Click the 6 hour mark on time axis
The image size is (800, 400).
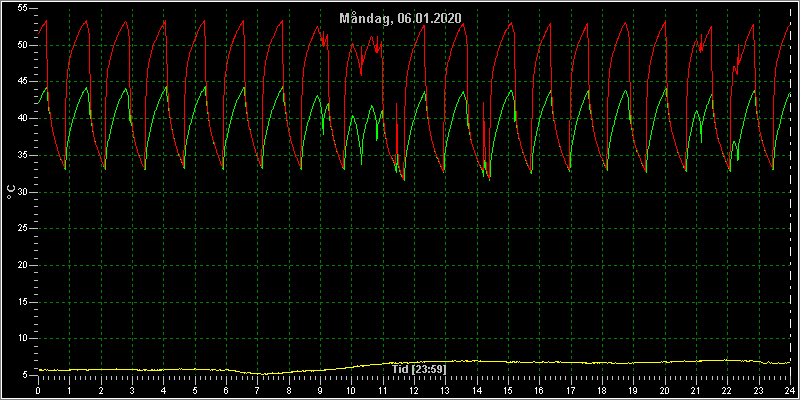tap(226, 390)
